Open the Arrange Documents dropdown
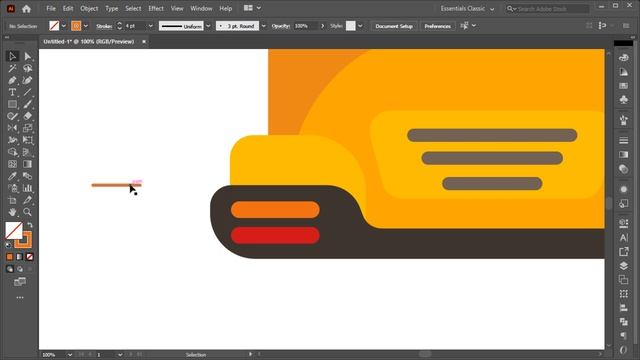The width and height of the screenshot is (640, 360). pyautogui.click(x=252, y=8)
